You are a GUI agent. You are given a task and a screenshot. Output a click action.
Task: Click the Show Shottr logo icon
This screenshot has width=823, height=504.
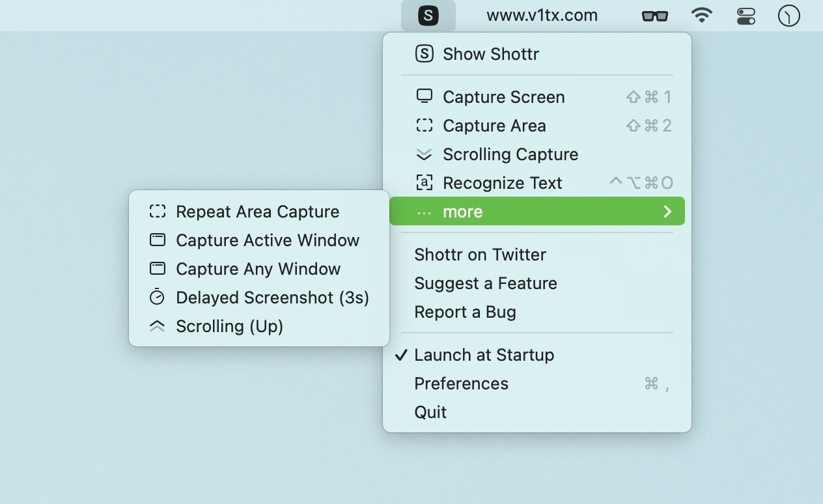[424, 54]
